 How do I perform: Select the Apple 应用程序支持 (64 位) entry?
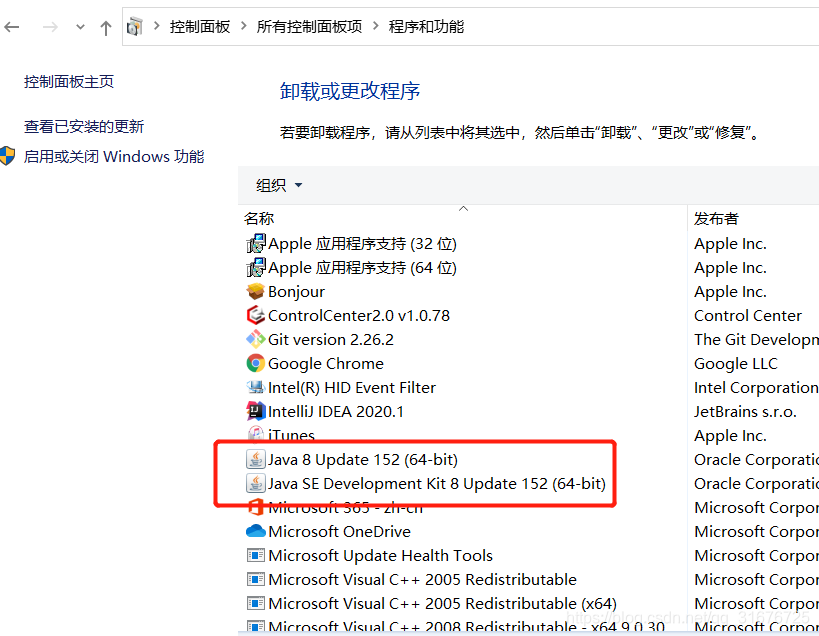tap(362, 268)
